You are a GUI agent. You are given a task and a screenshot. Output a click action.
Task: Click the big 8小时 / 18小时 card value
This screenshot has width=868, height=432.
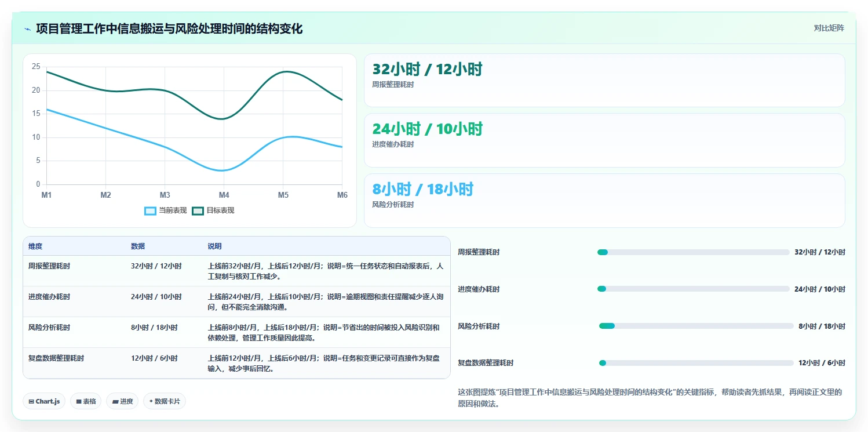tap(423, 189)
